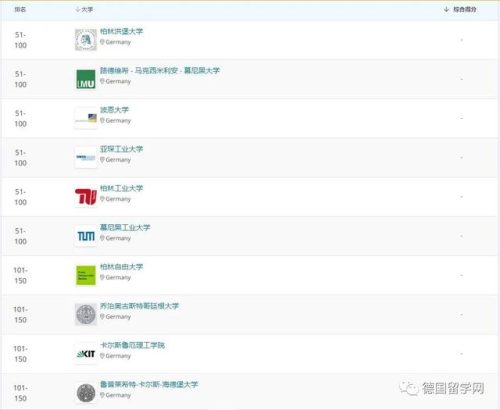Screen dimensions: 500x410
Task: Open the 波恩大学 link
Action: [114, 110]
